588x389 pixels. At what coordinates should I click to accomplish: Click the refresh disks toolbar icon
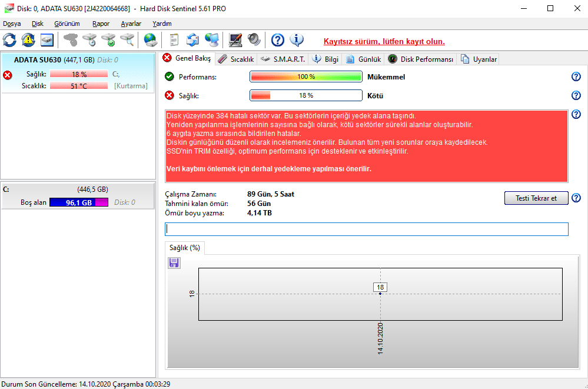pos(9,40)
